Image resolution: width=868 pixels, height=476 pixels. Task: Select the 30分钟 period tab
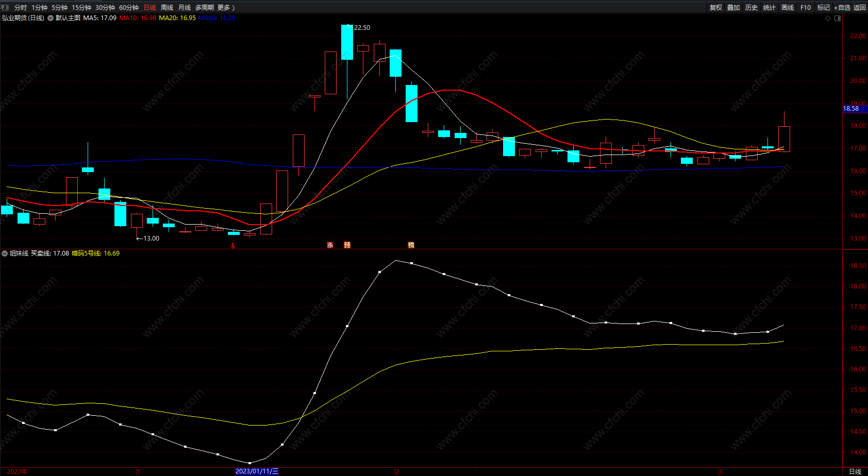click(105, 8)
